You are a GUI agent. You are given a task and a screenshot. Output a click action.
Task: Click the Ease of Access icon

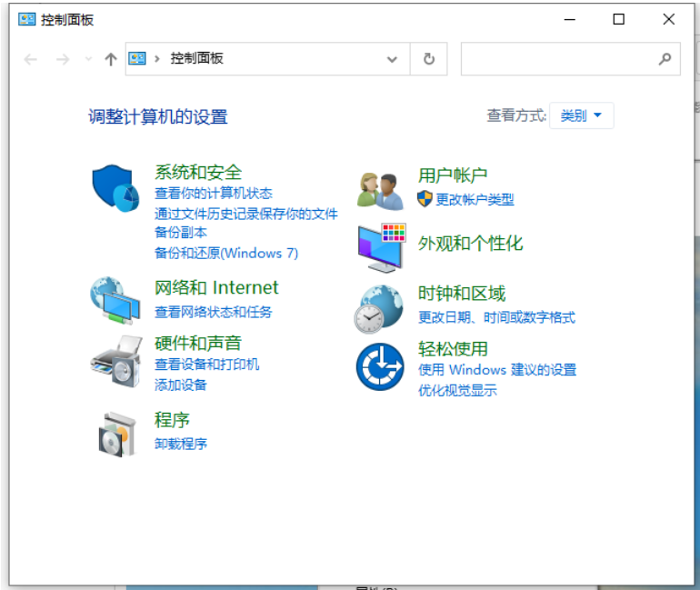pyautogui.click(x=379, y=366)
